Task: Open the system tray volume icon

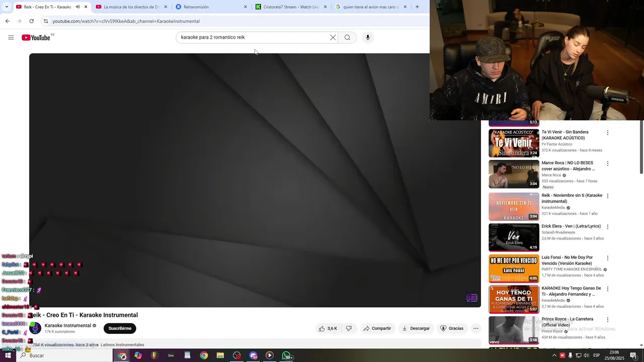Action: click(586, 355)
